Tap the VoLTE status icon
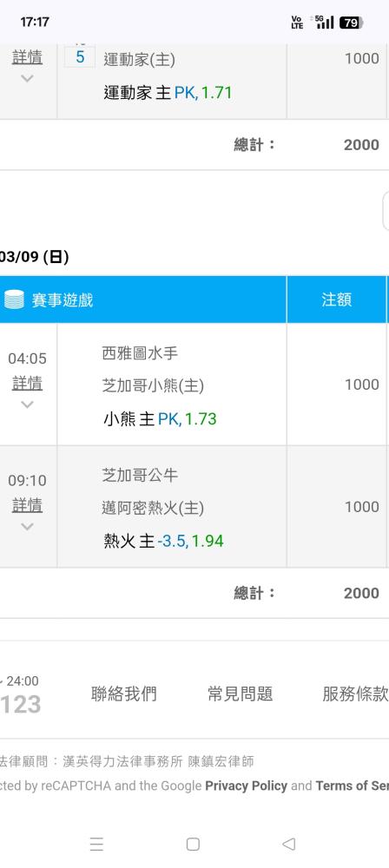This screenshot has height=868, width=389. tap(298, 23)
